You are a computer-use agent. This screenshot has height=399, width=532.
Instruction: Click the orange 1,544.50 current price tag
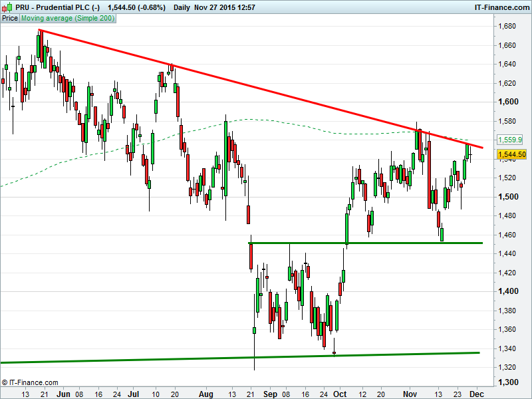point(511,154)
